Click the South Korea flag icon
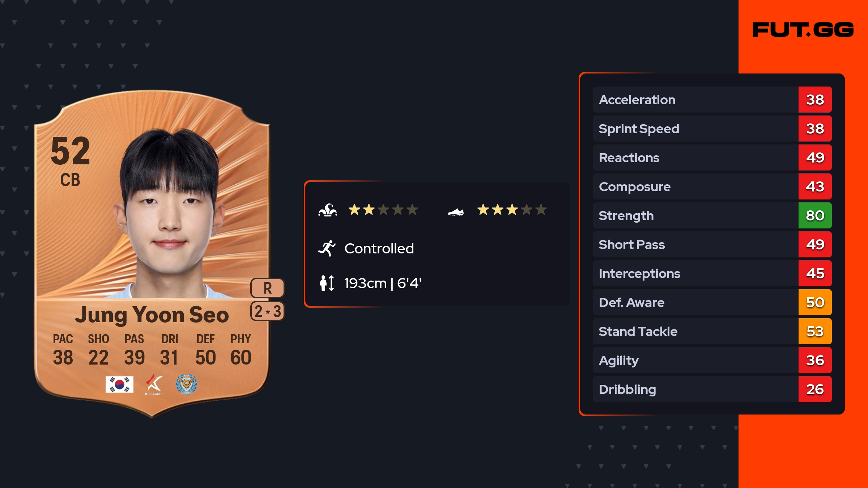Image resolution: width=868 pixels, height=488 pixels. click(x=119, y=384)
